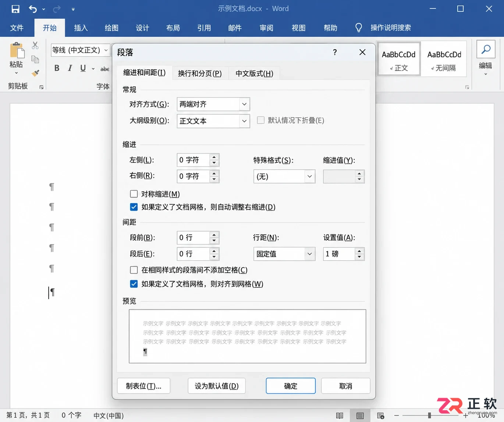The height and width of the screenshot is (422, 504).
Task: Uncheck 对齐到网格 checkbox
Action: point(134,284)
